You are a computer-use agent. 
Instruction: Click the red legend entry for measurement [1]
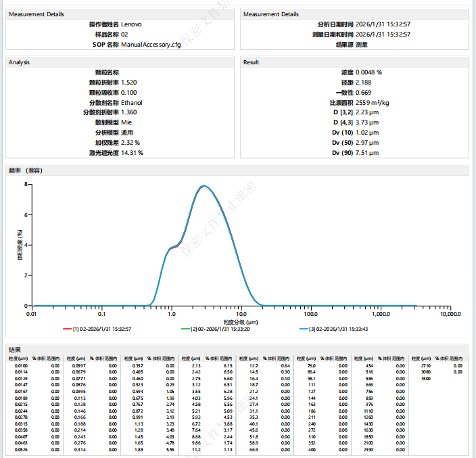tap(97, 329)
